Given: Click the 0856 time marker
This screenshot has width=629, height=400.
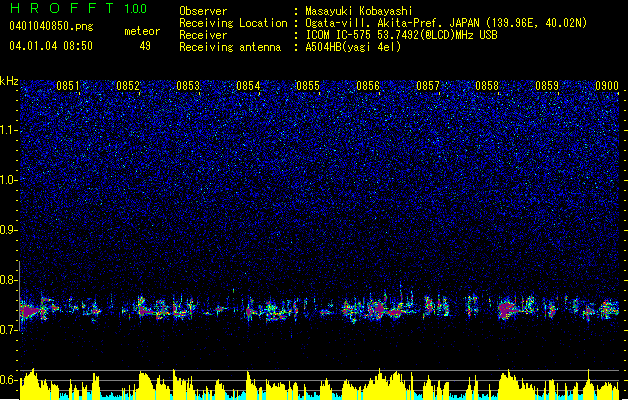Looking at the screenshot, I should click(368, 86).
